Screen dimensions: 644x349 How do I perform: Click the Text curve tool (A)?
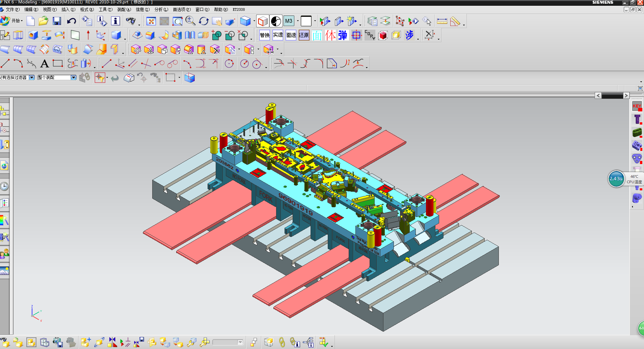point(44,63)
